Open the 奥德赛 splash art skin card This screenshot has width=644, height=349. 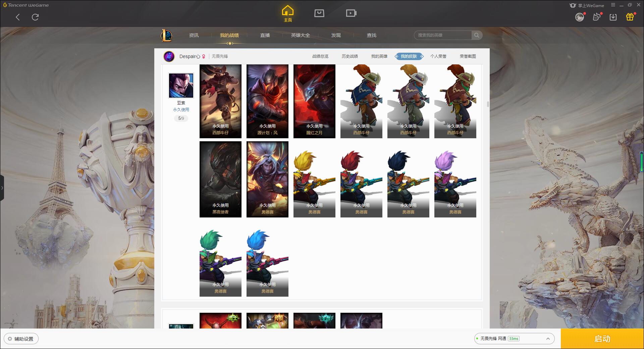pos(267,179)
